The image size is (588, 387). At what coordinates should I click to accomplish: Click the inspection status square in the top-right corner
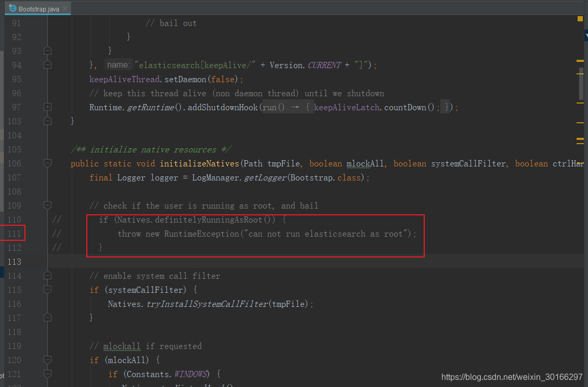[580, 19]
